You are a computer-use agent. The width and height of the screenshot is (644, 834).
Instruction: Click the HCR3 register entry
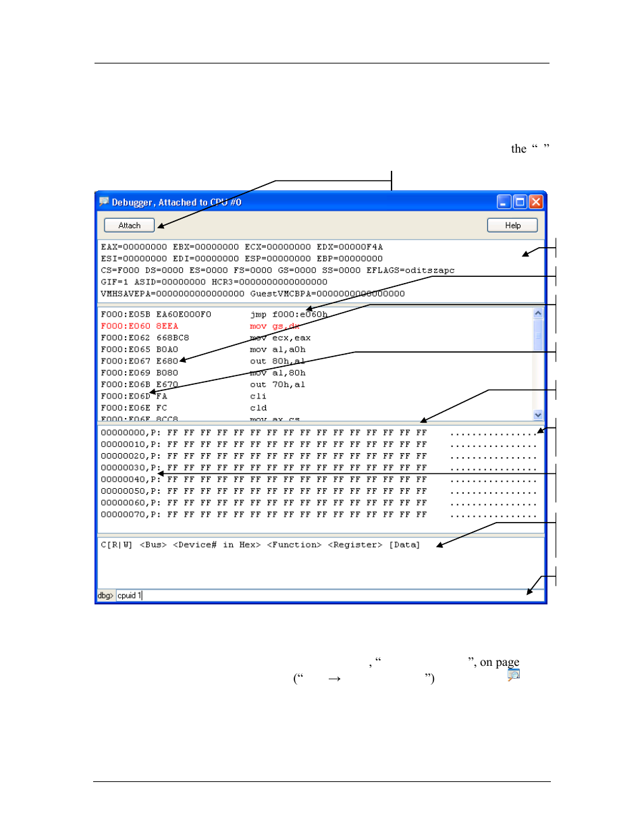pos(269,282)
